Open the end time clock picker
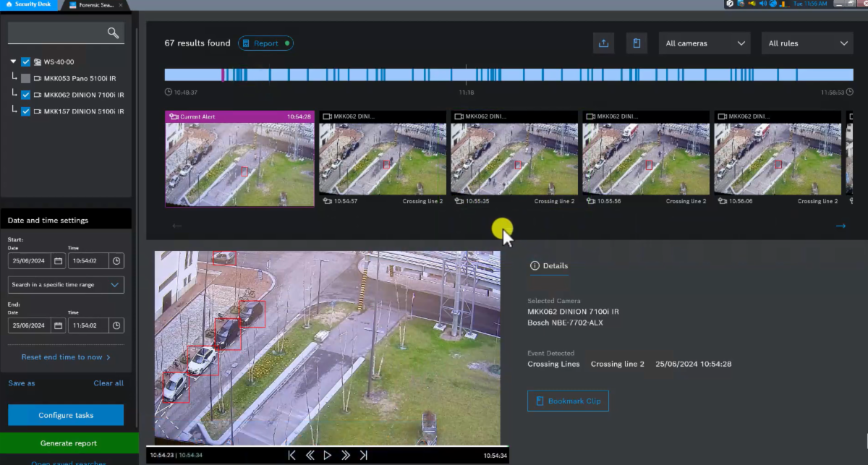The image size is (868, 465). coord(116,325)
